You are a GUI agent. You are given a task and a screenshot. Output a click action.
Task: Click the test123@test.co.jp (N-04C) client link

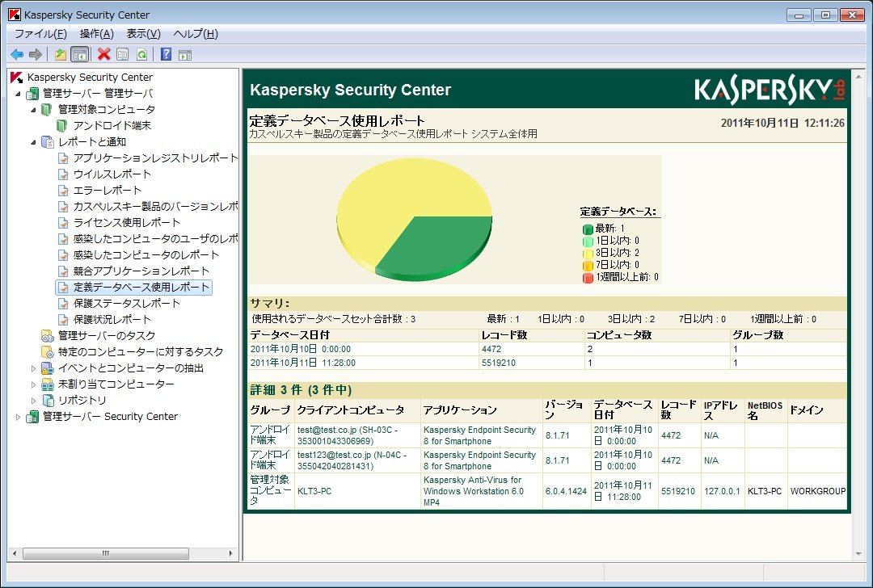(352, 460)
